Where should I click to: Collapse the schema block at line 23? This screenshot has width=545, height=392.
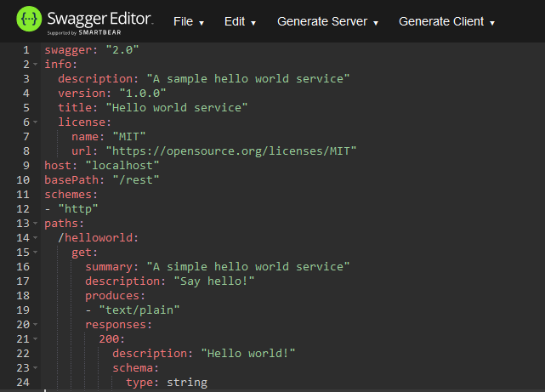click(36, 367)
